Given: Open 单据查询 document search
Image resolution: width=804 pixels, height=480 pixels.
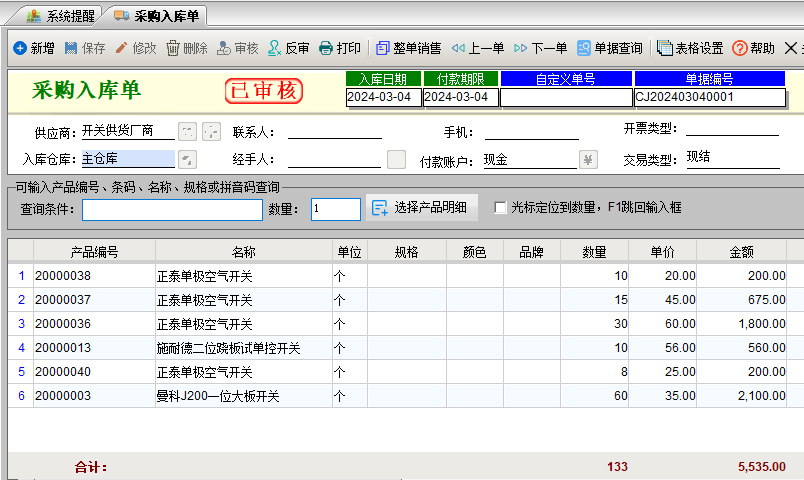Looking at the screenshot, I should coord(610,48).
